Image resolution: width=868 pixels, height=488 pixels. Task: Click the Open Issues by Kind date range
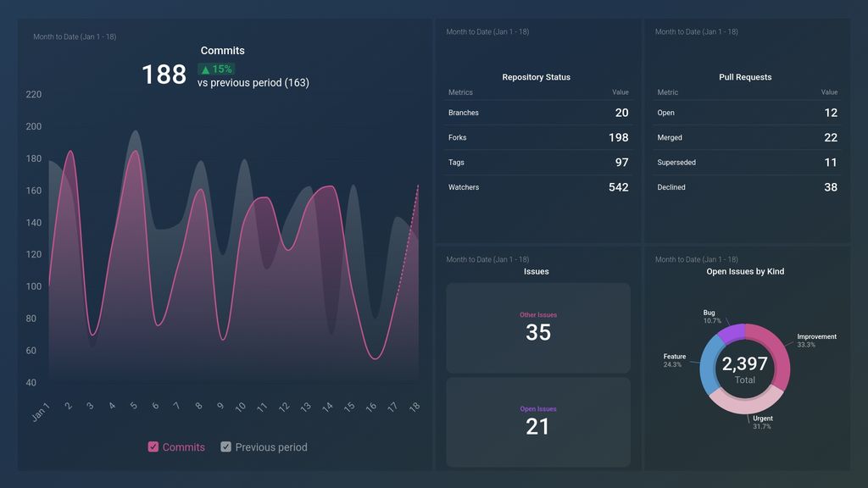tap(697, 259)
